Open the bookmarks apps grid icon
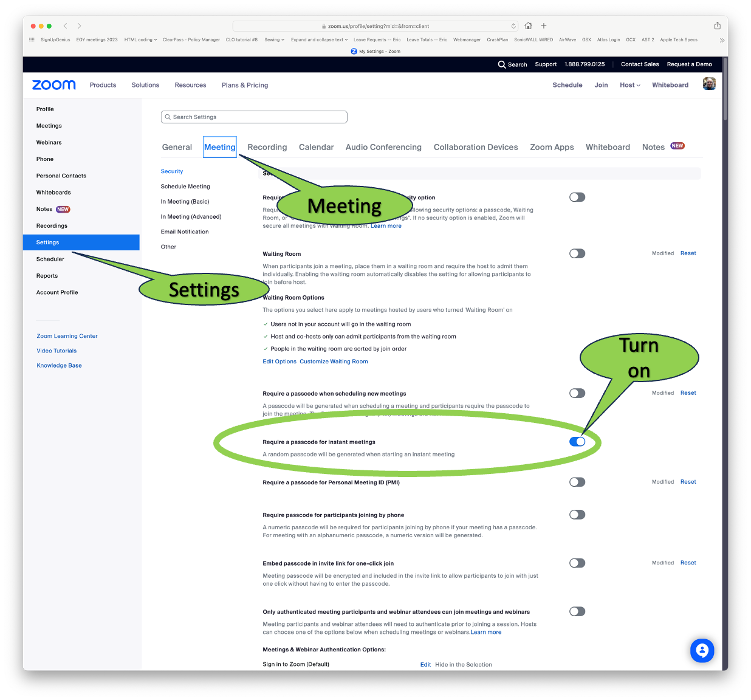 [x=32, y=39]
